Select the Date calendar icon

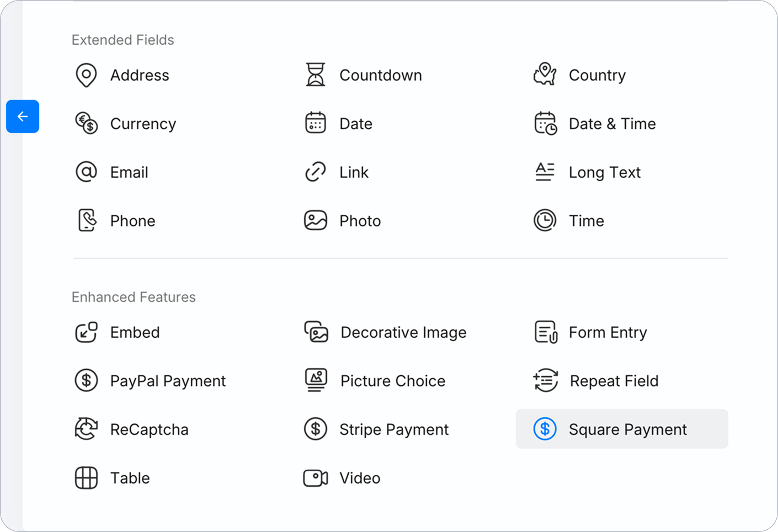click(x=316, y=123)
